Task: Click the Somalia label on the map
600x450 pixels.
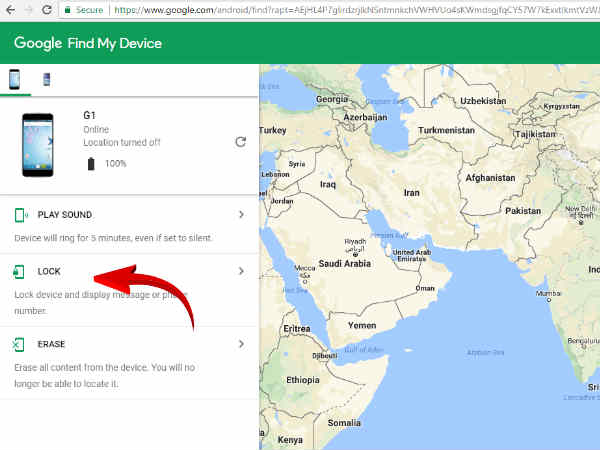Action: (344, 423)
